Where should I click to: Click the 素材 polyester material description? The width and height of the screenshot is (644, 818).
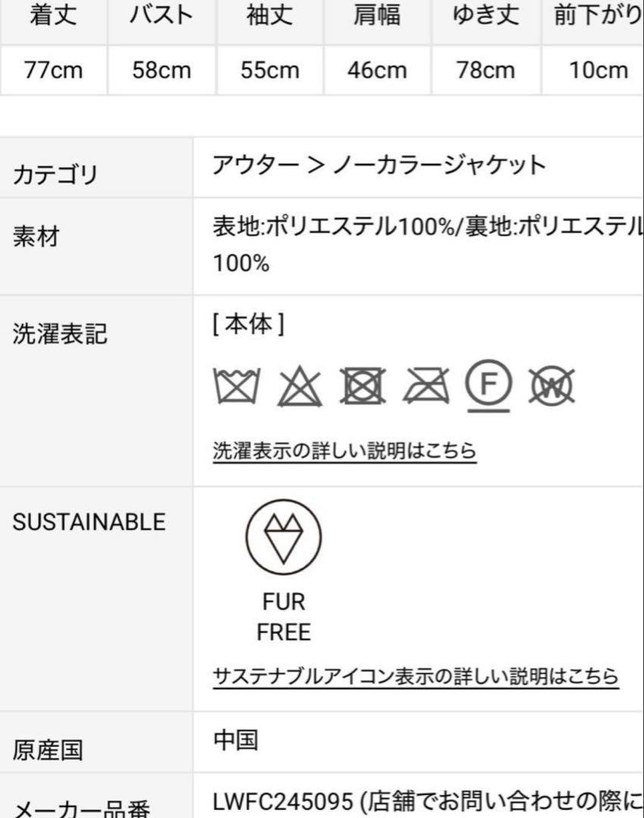[428, 245]
